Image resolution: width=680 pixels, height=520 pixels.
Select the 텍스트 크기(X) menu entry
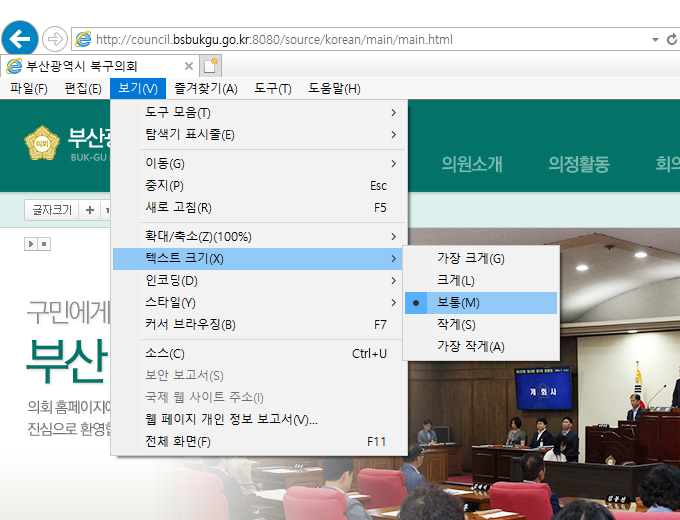259,259
